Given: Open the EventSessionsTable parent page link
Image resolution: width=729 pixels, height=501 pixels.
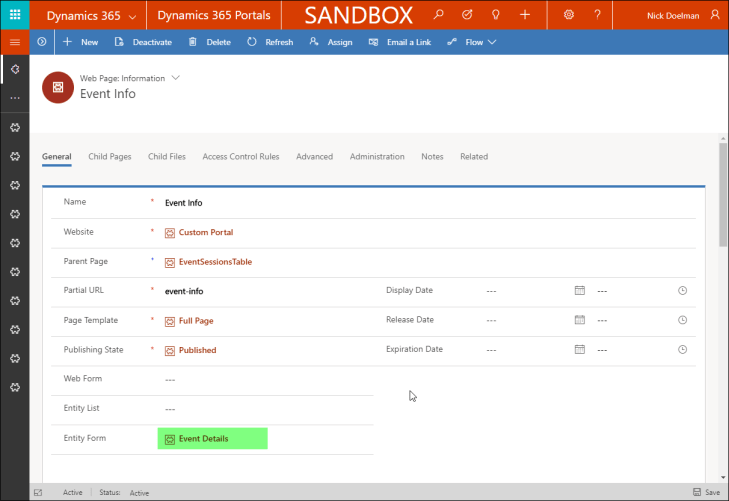Looking at the screenshot, I should coord(215,262).
